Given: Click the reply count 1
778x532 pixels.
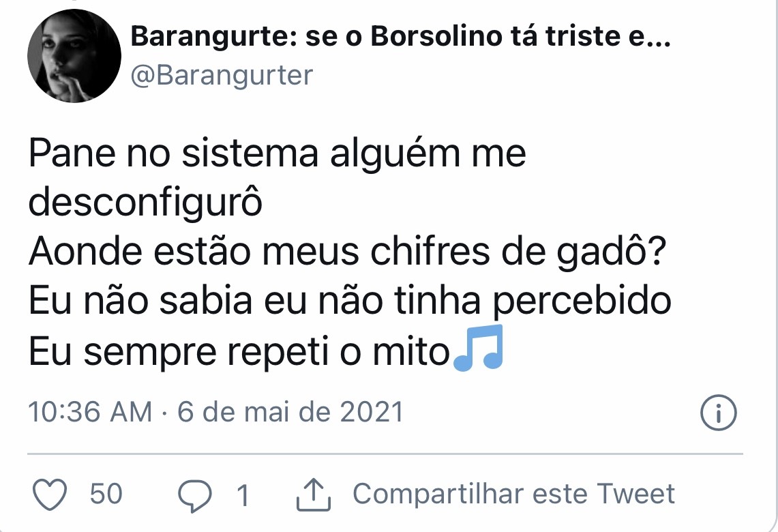Looking at the screenshot, I should click(x=242, y=495).
